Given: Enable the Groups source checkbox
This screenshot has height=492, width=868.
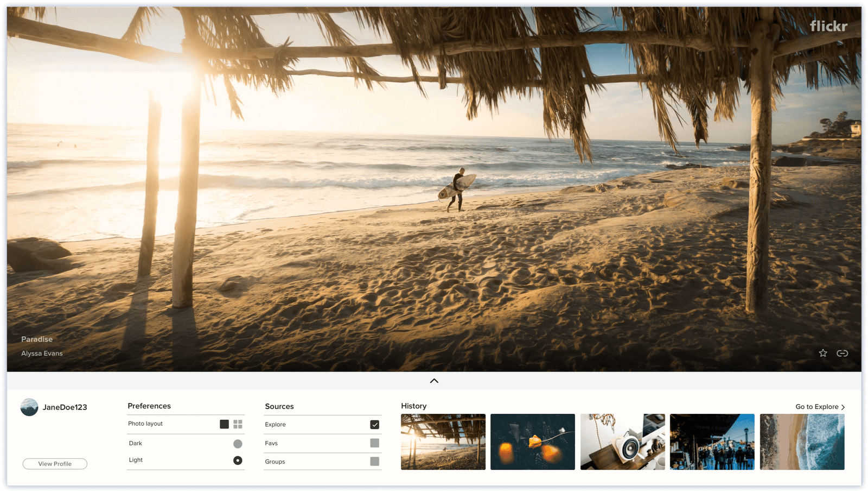Looking at the screenshot, I should click(x=374, y=461).
